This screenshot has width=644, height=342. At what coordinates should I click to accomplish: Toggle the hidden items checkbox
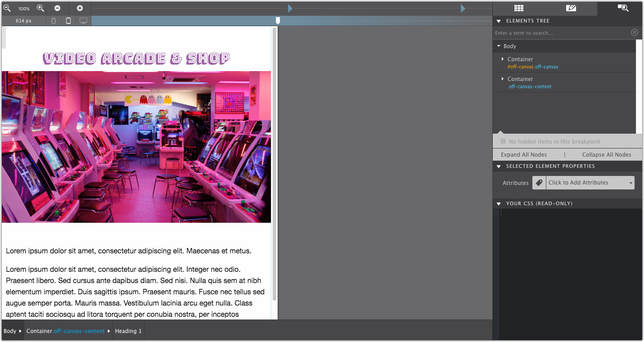[503, 141]
